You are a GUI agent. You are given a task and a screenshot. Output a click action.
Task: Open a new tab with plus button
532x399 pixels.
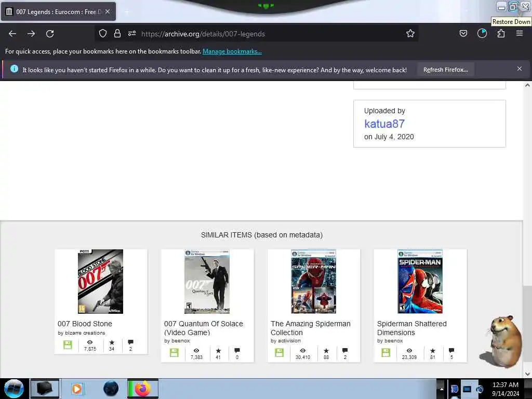(x=127, y=12)
